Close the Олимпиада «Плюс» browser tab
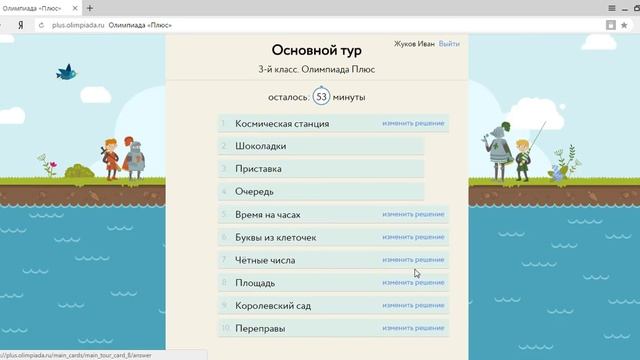The height and width of the screenshot is (360, 640). click(75, 8)
